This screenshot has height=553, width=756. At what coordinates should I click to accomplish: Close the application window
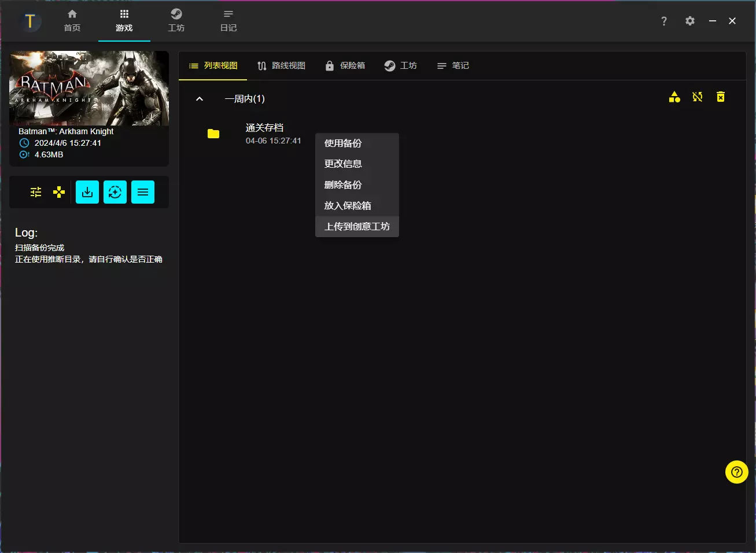[x=732, y=21]
